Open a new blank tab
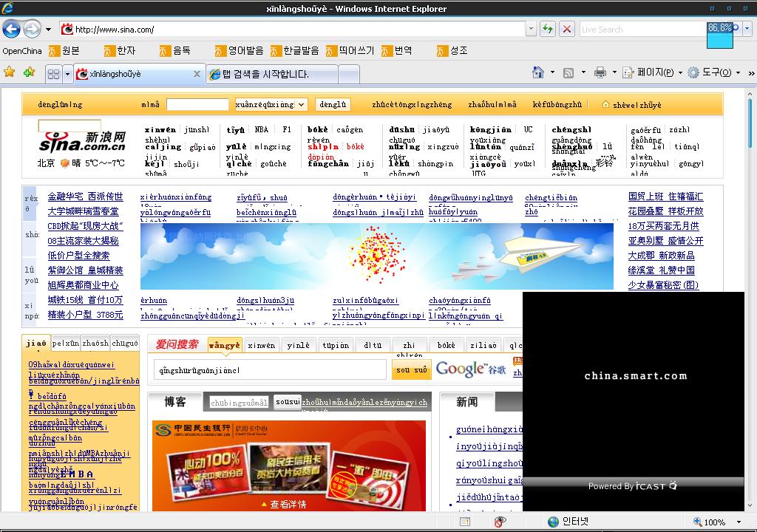 pos(349,75)
